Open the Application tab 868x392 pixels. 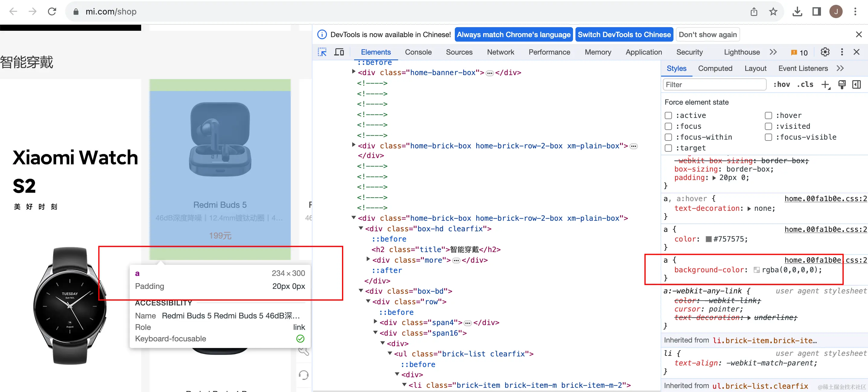tap(644, 52)
